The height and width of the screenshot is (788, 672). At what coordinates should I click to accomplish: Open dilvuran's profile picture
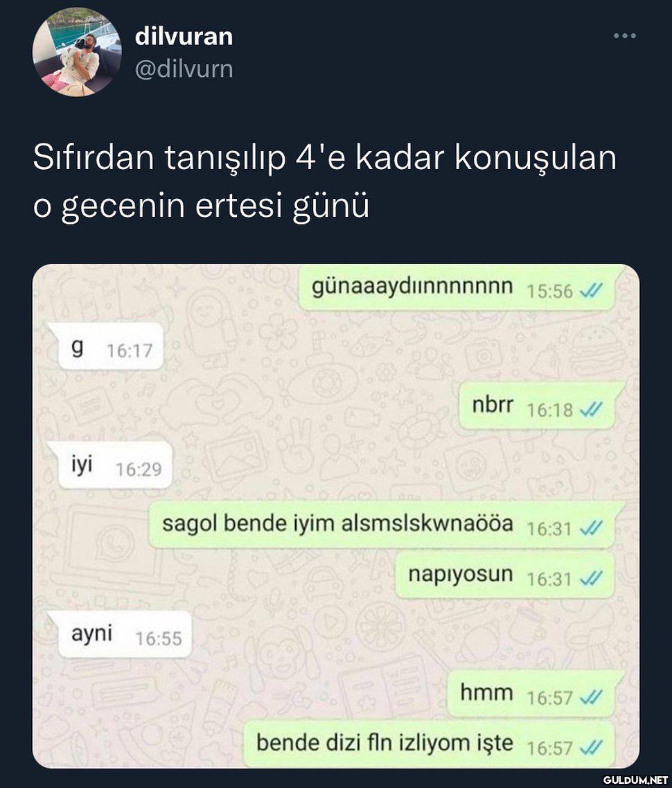click(x=77, y=52)
